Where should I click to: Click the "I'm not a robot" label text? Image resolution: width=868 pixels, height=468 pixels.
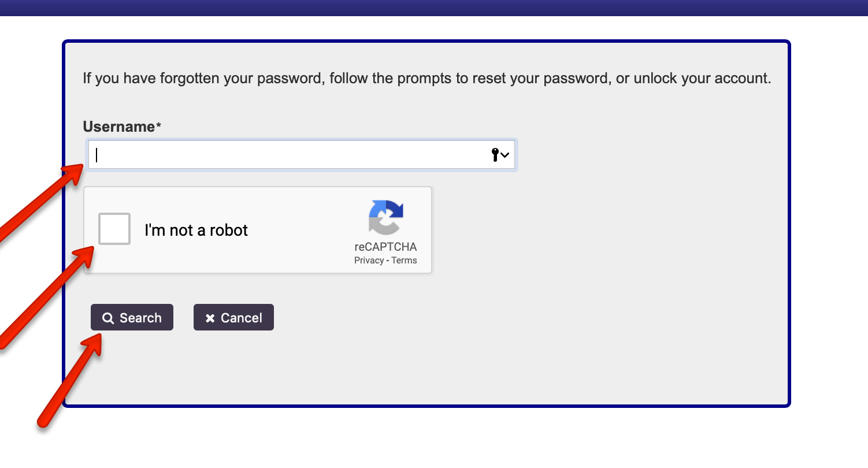(196, 230)
